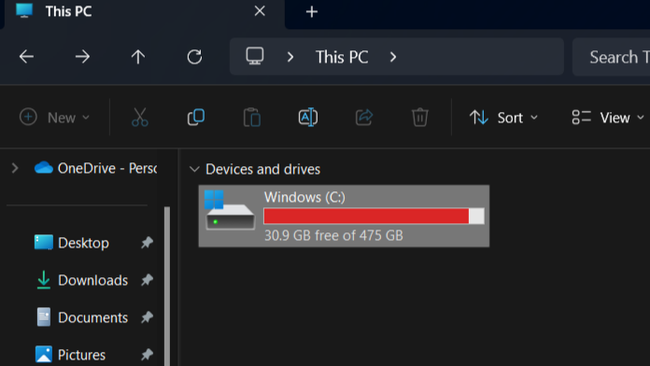Expand the OneDrive tree node
The height and width of the screenshot is (366, 650).
tap(15, 168)
